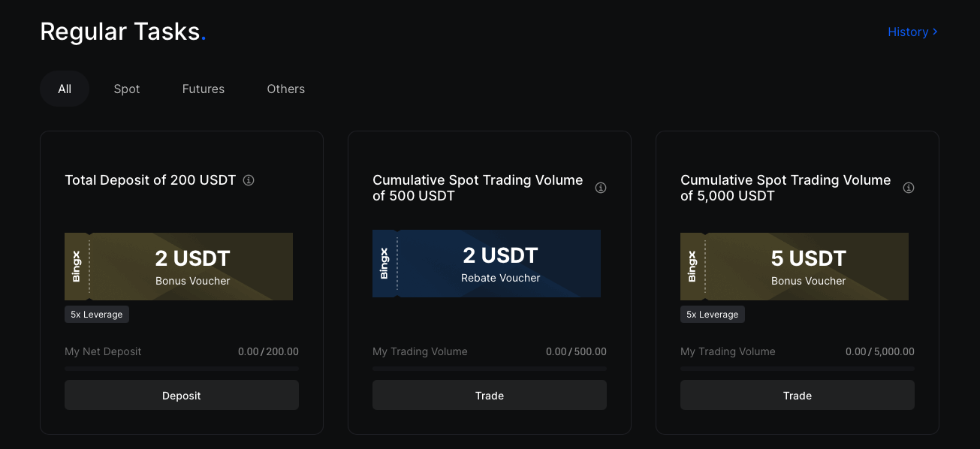This screenshot has height=449, width=980.
Task: Click the 5x Leverage tag under 2 USDT voucher
Action: (97, 315)
